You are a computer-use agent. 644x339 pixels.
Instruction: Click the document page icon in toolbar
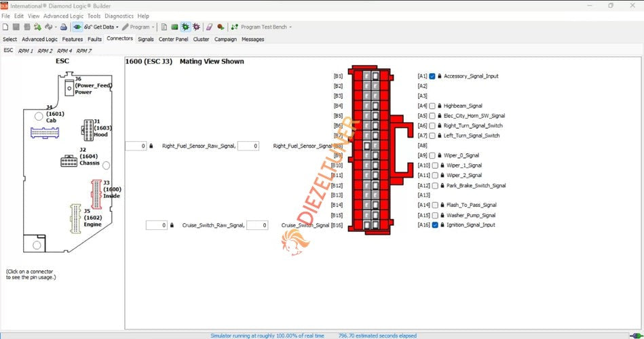pyautogui.click(x=164, y=27)
